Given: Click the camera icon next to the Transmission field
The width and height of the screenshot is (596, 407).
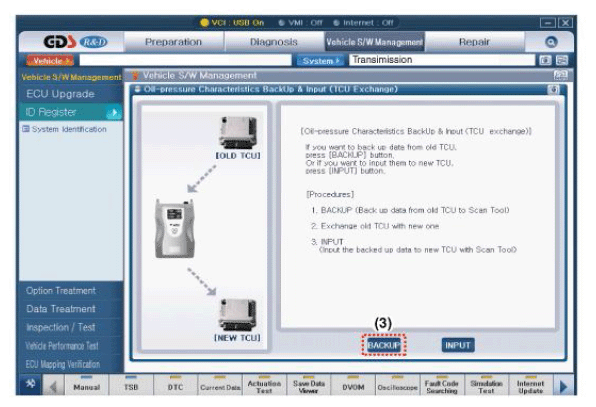Looking at the screenshot, I should [545, 60].
